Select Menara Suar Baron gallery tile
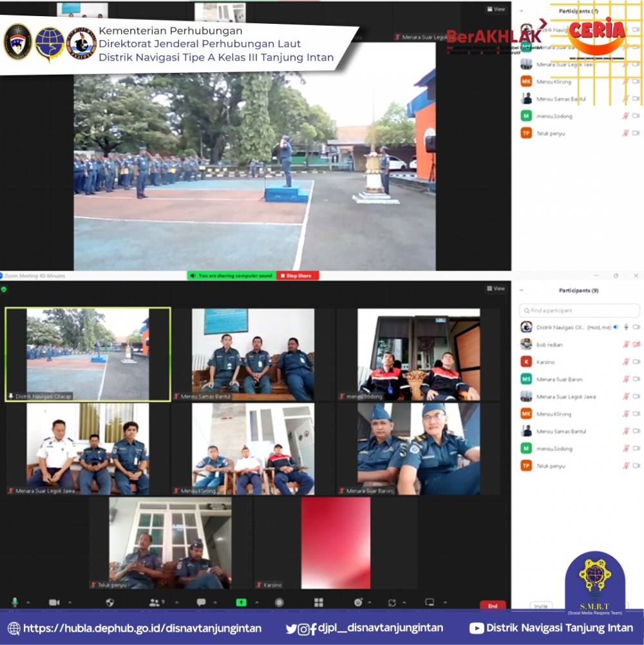Viewport: 644px width, 645px height. pos(419,448)
